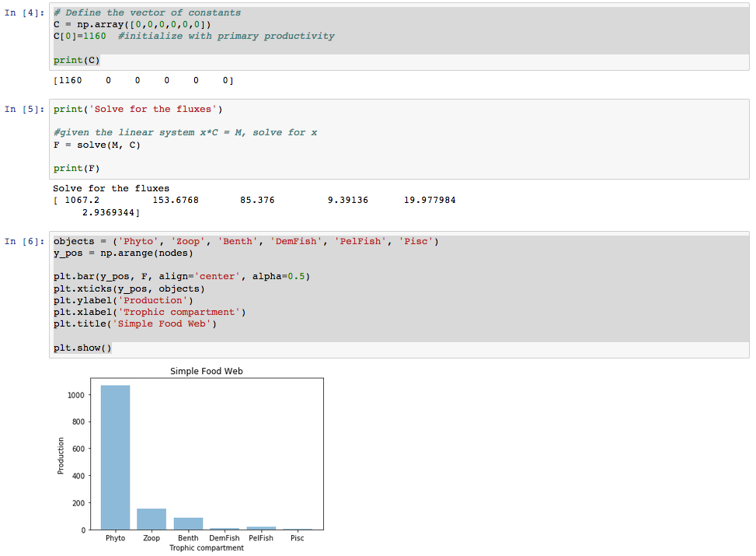Select the In [5] cell prompt
This screenshot has width=756, height=556.
[x=24, y=110]
